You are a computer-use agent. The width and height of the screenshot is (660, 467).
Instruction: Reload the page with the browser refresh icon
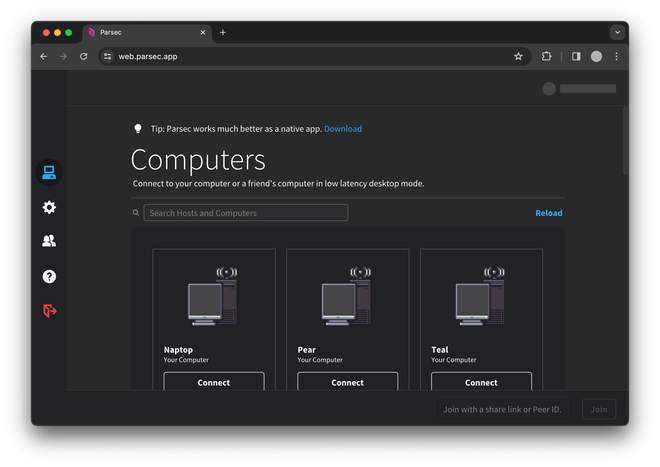pos(83,56)
